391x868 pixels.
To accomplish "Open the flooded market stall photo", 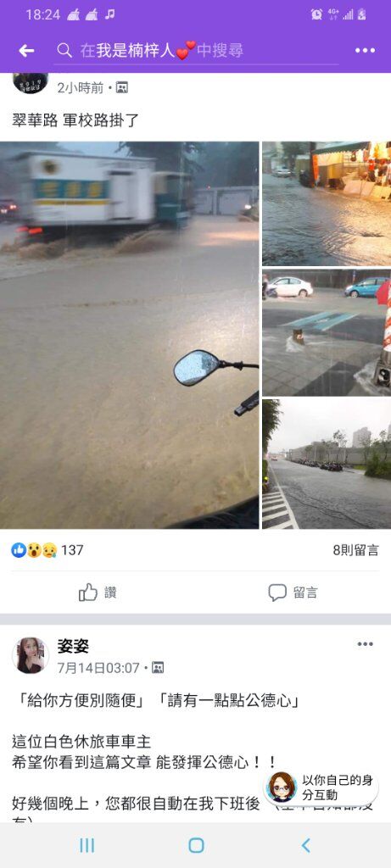I will coord(327,203).
